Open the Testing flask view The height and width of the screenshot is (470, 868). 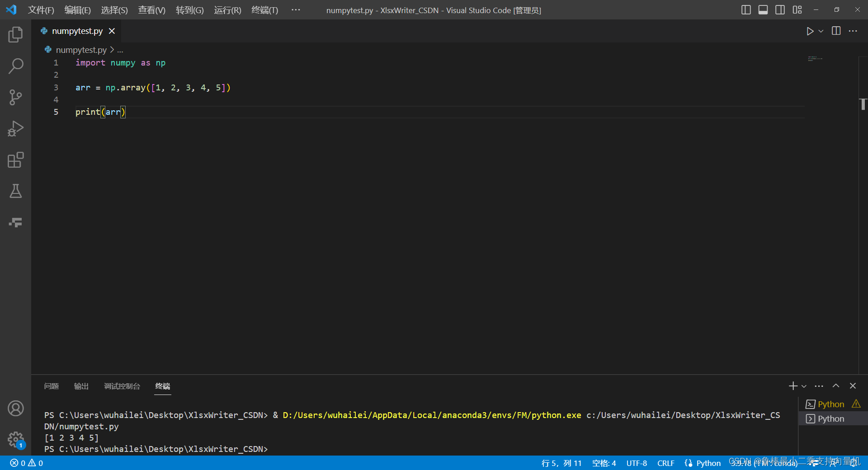(x=15, y=191)
